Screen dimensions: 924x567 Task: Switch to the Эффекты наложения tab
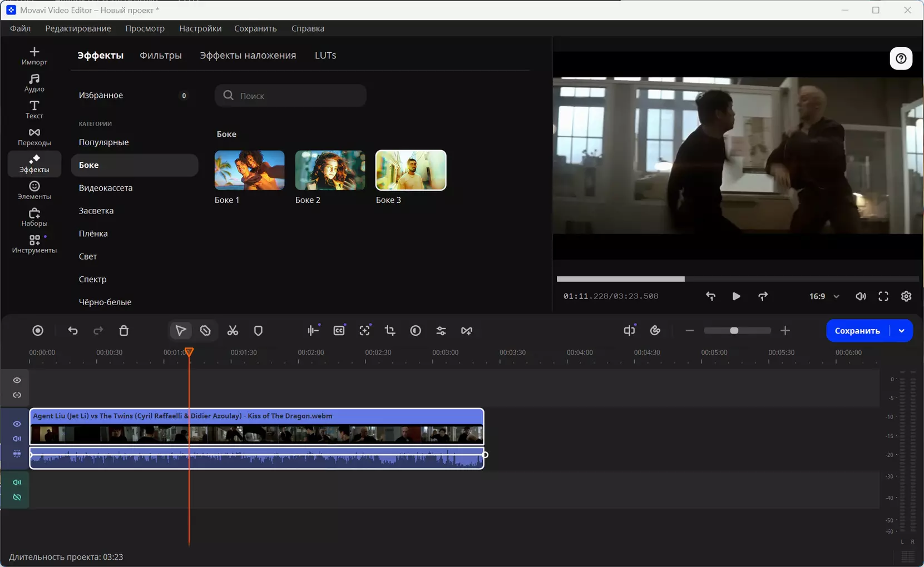point(248,56)
